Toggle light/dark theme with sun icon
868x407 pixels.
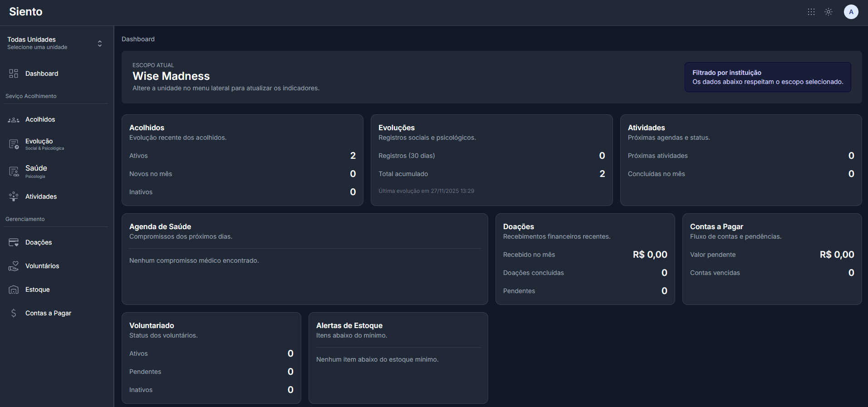click(829, 12)
